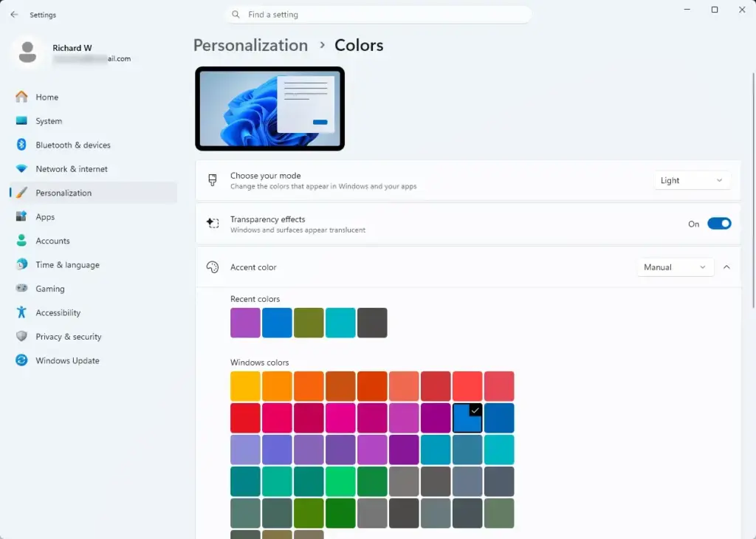Select the darker blue swatch beside the checked one
This screenshot has height=539, width=756.
(499, 418)
